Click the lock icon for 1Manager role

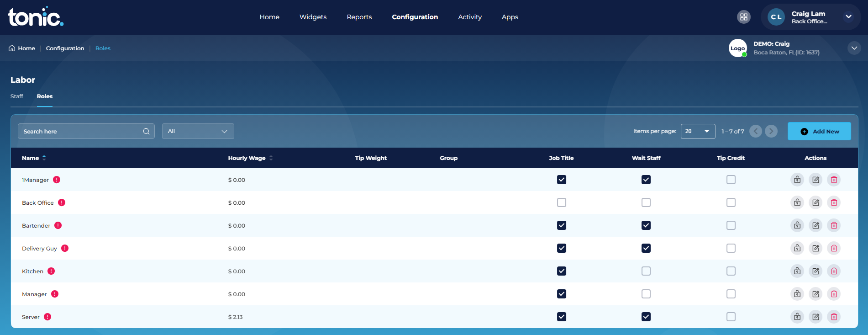797,180
